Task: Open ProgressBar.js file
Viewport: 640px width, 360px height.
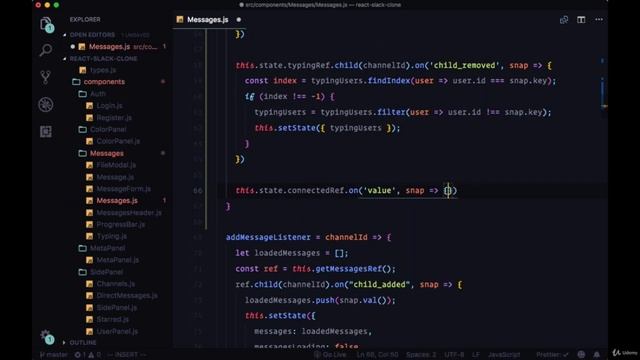Action: pyautogui.click(x=121, y=224)
